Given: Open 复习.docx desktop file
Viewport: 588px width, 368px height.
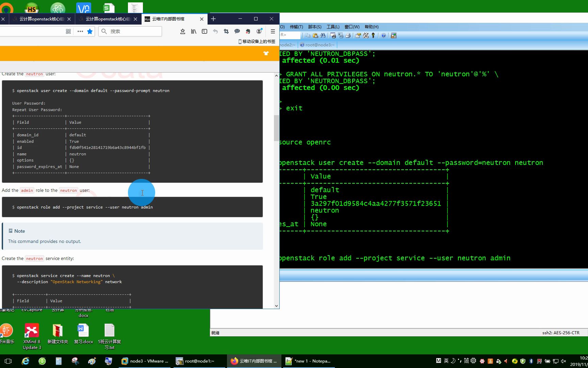Looking at the screenshot, I should 83,334.
